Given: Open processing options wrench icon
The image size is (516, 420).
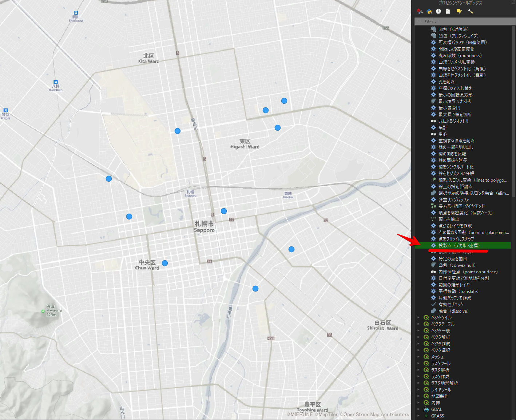Looking at the screenshot, I should coord(470,11).
